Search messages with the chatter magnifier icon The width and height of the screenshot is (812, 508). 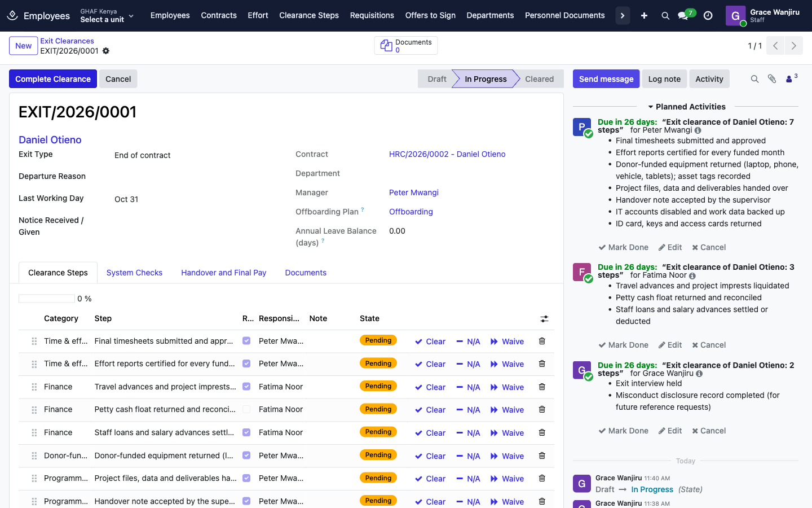click(754, 79)
